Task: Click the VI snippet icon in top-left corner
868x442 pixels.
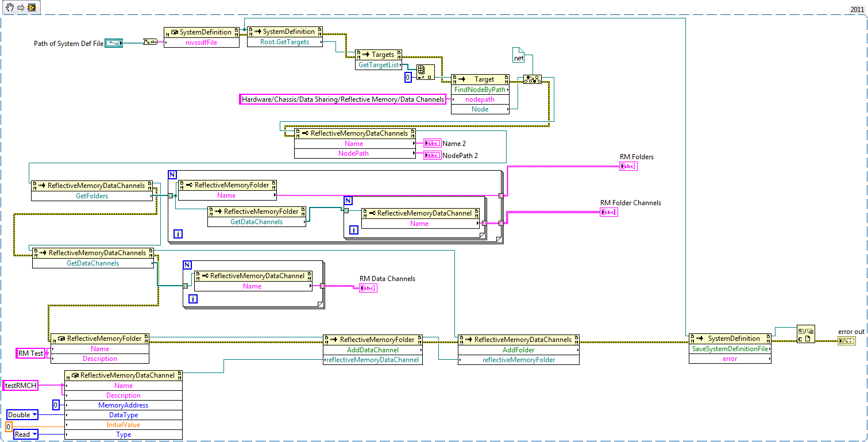Action: (32, 7)
